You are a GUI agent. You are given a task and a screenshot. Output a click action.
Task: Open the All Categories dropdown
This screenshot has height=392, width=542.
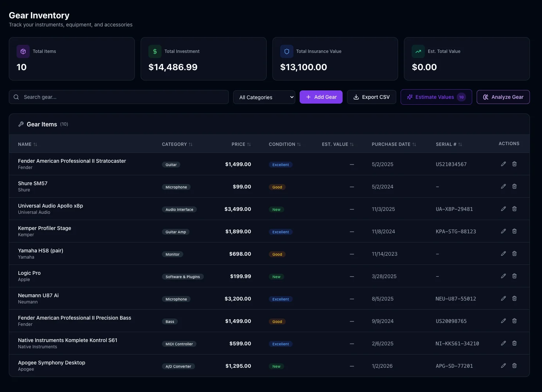264,97
